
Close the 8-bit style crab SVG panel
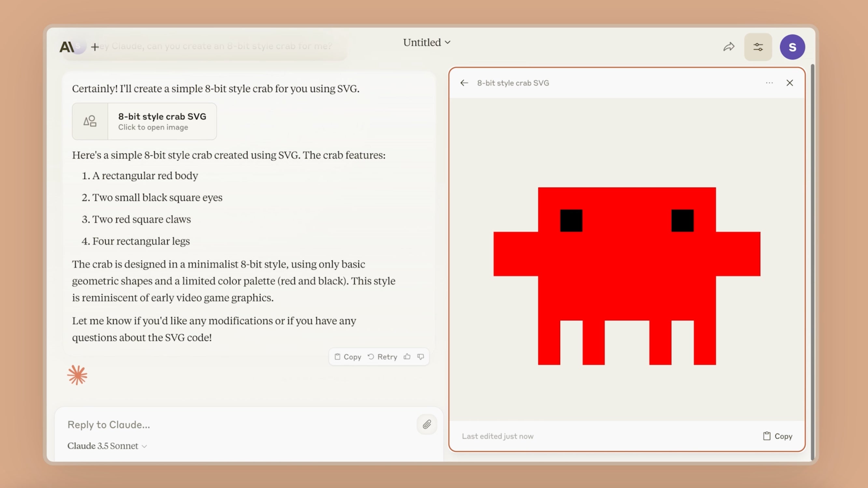[790, 83]
